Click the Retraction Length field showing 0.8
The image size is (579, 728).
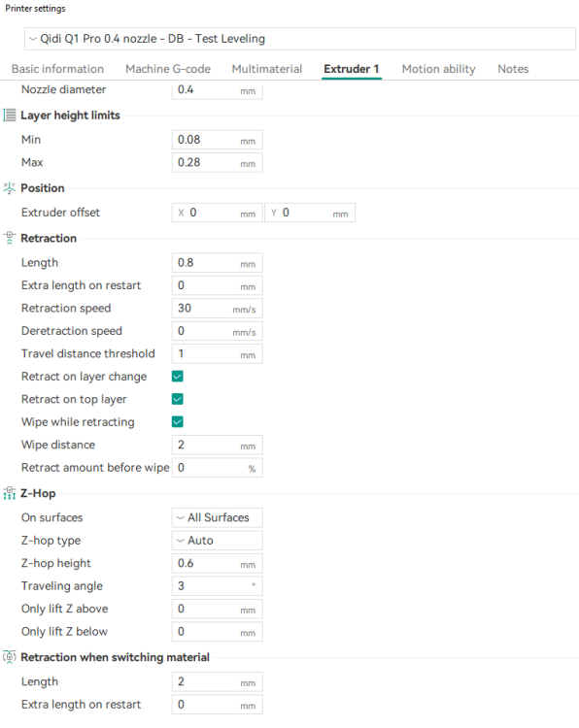[217, 263]
